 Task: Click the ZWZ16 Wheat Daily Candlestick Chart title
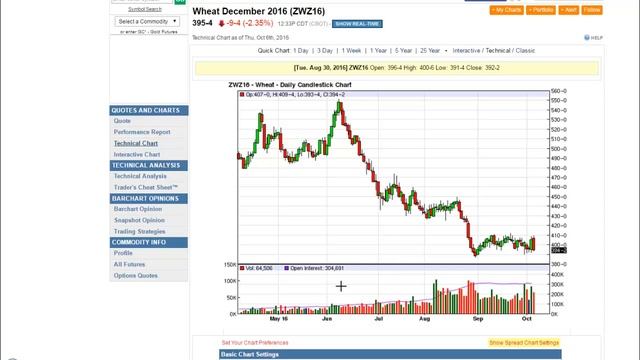coord(290,85)
